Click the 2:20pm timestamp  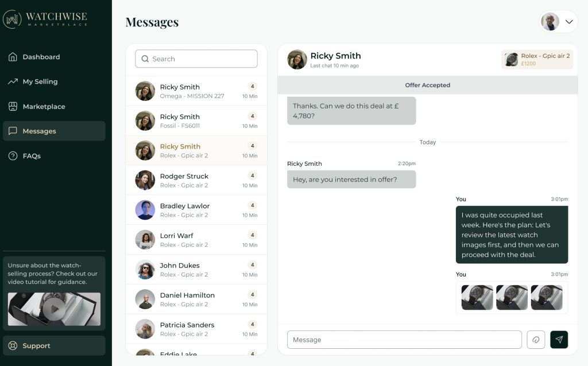[407, 163]
